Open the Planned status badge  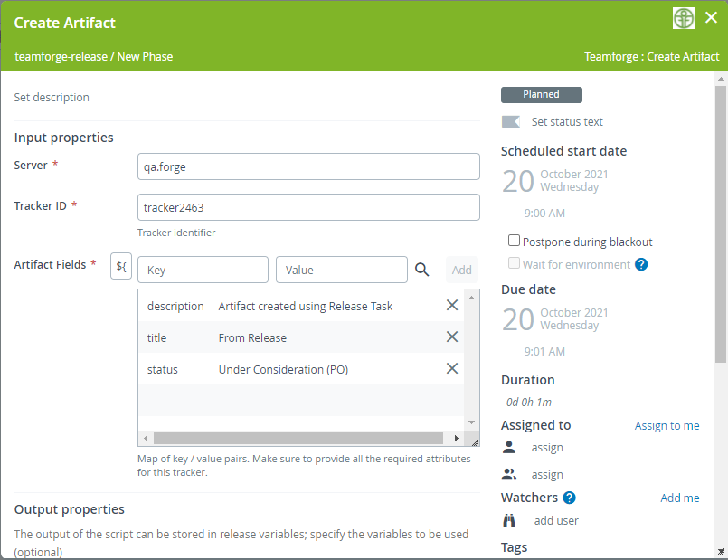(x=541, y=95)
